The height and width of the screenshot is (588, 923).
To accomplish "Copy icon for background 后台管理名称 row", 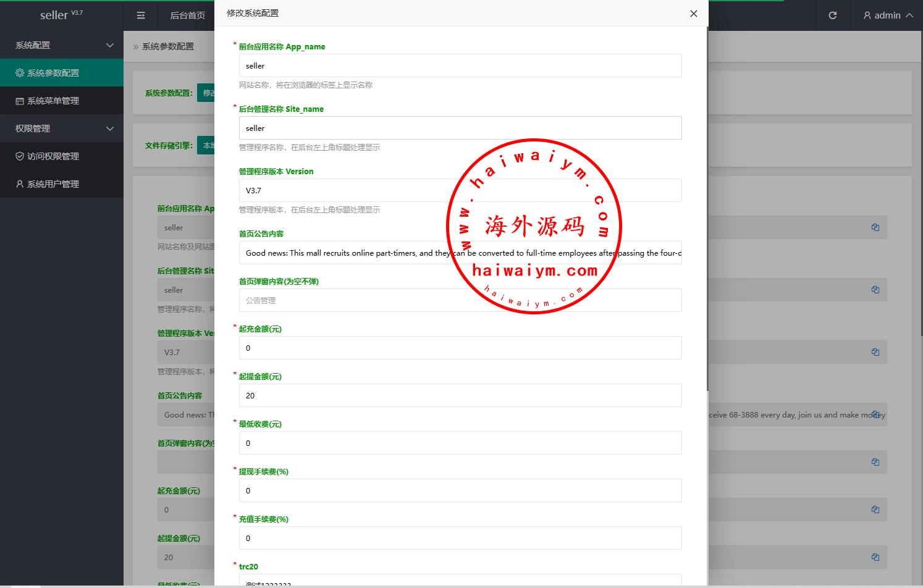I will (875, 290).
